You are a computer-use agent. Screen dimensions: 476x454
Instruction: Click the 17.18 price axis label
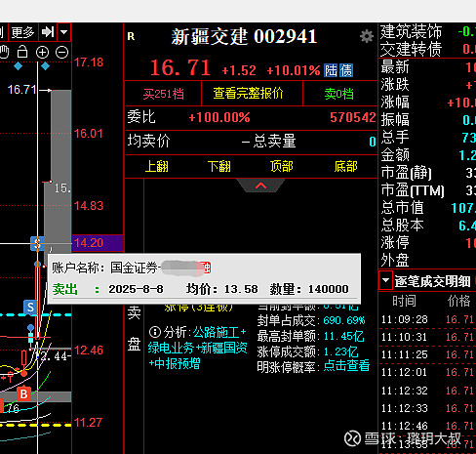tap(89, 62)
